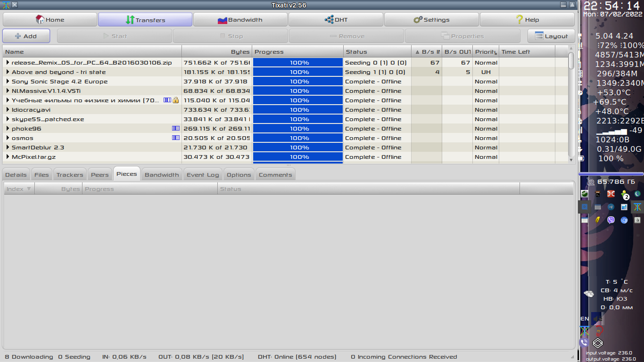The width and height of the screenshot is (644, 362).
Task: Click the Bytes column header of transfers list
Action: tap(217, 51)
